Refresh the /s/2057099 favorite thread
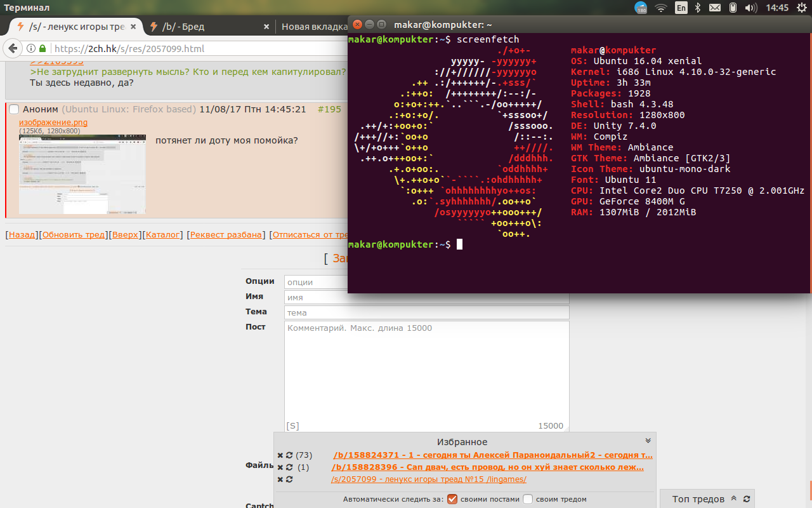This screenshot has height=508, width=812. click(x=289, y=479)
